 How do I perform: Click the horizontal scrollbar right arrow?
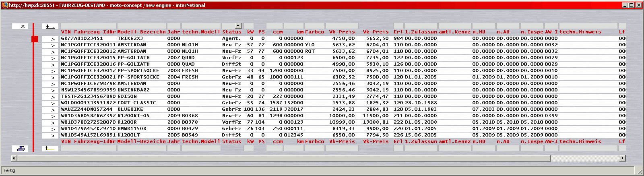[623, 158]
